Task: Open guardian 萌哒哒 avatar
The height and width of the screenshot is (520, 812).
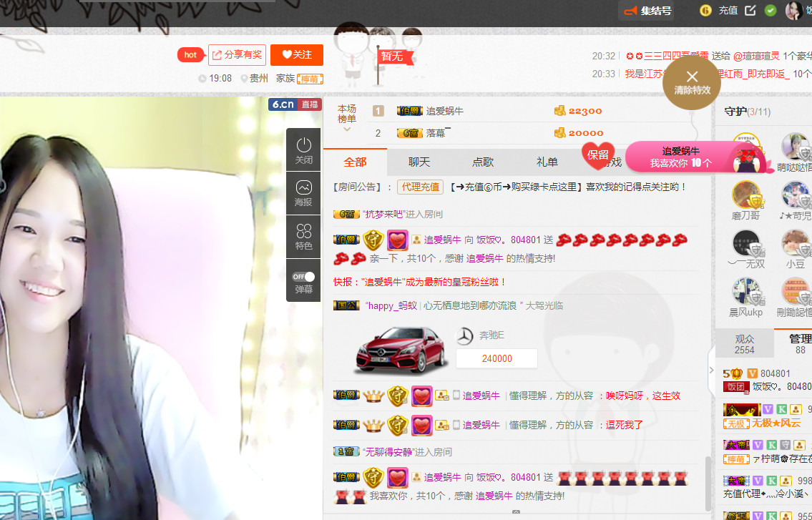Action: [x=796, y=146]
